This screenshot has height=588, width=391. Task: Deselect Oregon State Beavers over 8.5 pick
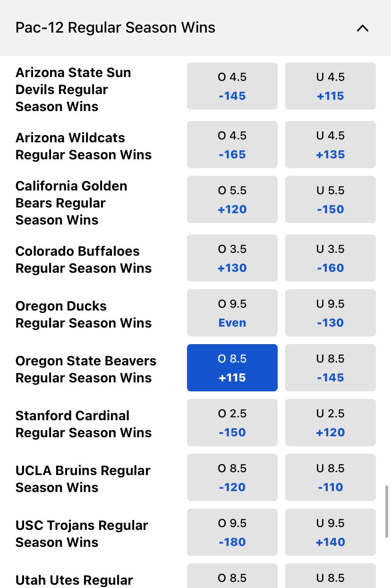point(232,368)
